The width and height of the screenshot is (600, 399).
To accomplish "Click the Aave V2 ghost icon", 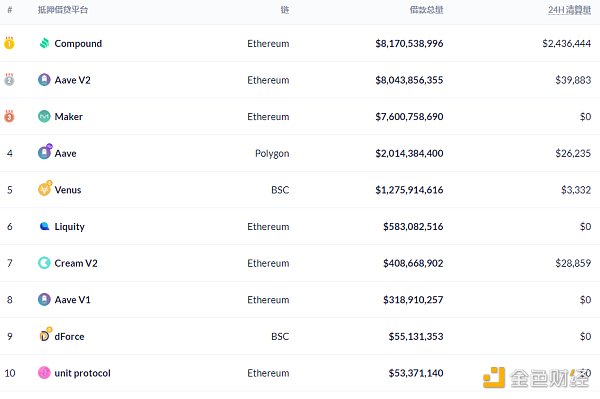I will (x=44, y=80).
